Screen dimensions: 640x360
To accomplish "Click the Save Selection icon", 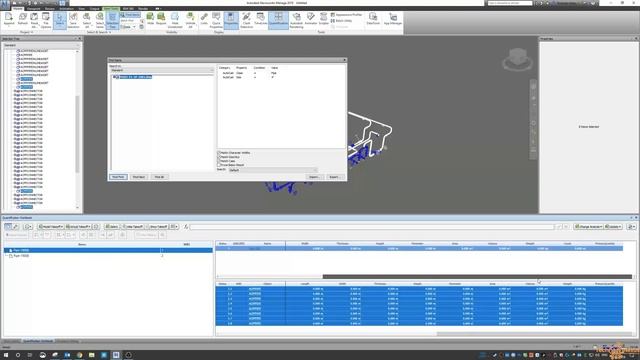I will tap(73, 19).
